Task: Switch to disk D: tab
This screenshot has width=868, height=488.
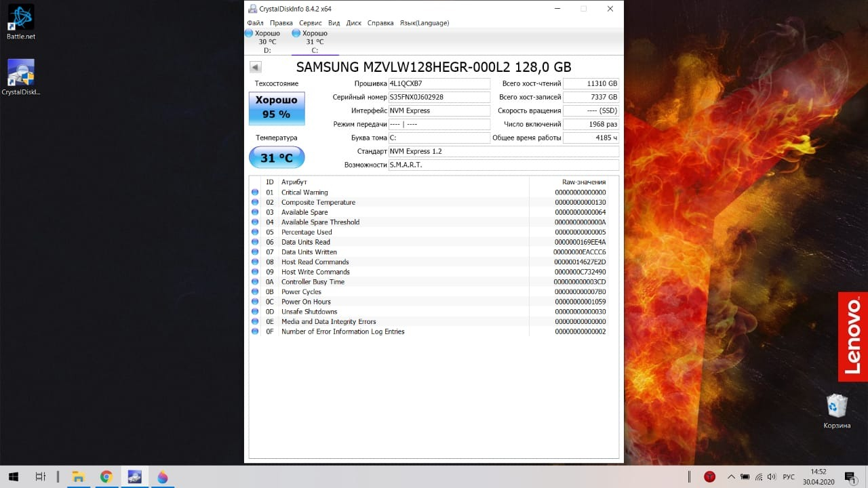Action: click(x=267, y=41)
